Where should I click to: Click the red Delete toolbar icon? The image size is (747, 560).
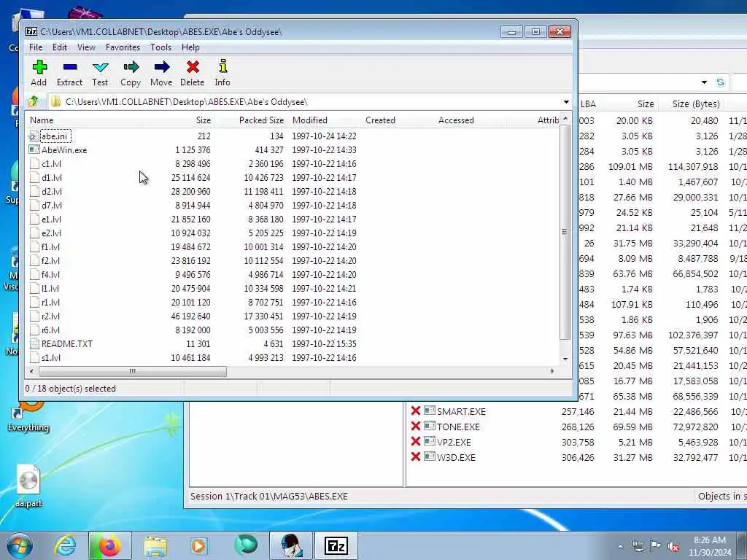tap(193, 66)
